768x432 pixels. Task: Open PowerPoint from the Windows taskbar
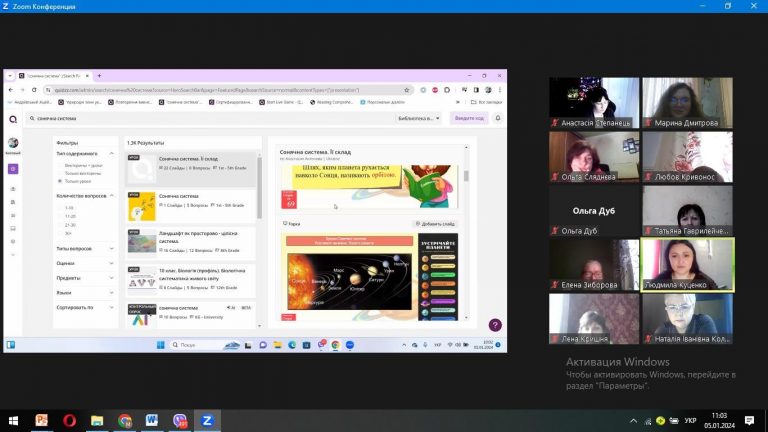(x=43, y=421)
